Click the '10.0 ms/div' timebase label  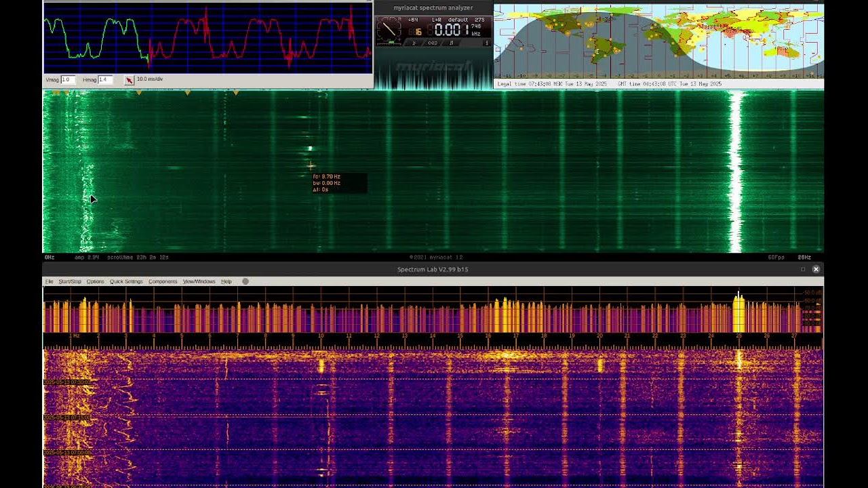(x=150, y=79)
